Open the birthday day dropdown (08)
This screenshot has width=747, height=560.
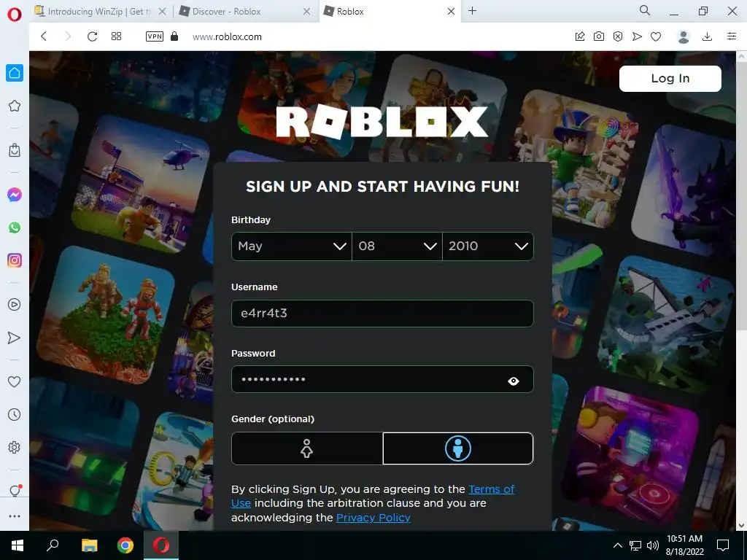tap(398, 246)
